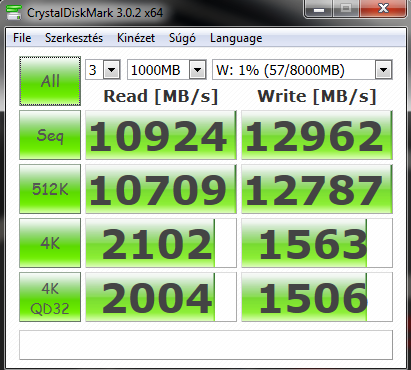Expand the 1000MB test size dropdown

point(197,70)
